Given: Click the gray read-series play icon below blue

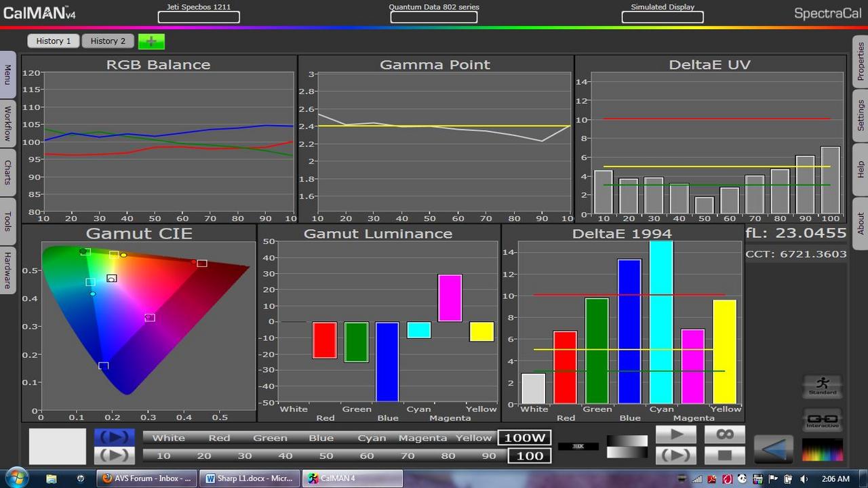Looking at the screenshot, I should point(114,455).
